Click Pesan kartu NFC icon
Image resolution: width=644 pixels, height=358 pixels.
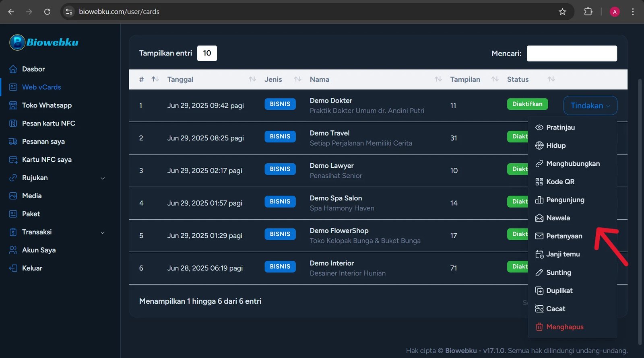point(13,123)
